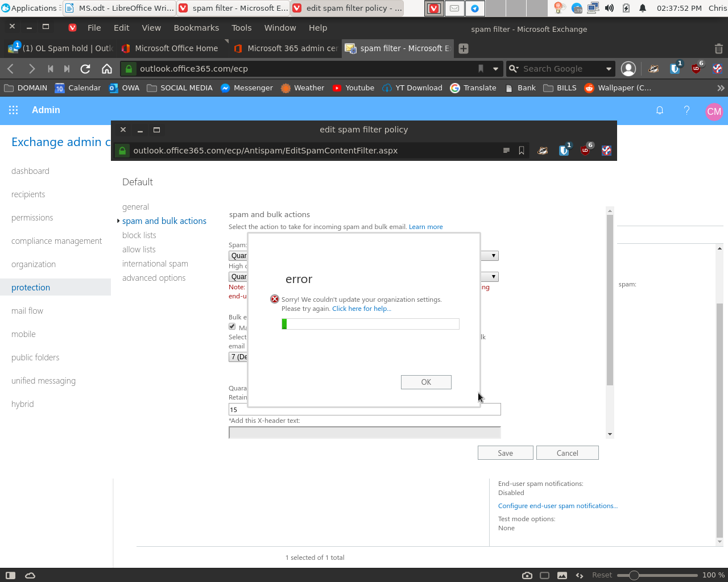Image resolution: width=728 pixels, height=582 pixels.
Task: Open the Calendar bookmark
Action: (78, 88)
